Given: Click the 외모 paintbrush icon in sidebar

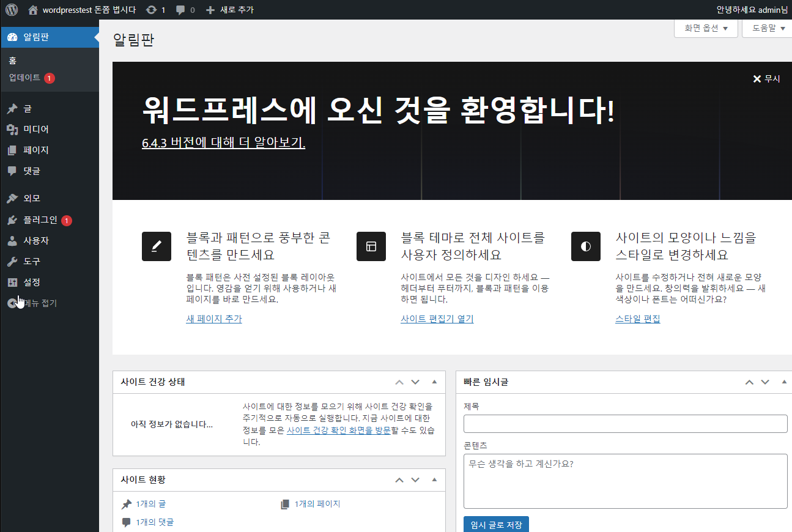Looking at the screenshot, I should coord(12,199).
